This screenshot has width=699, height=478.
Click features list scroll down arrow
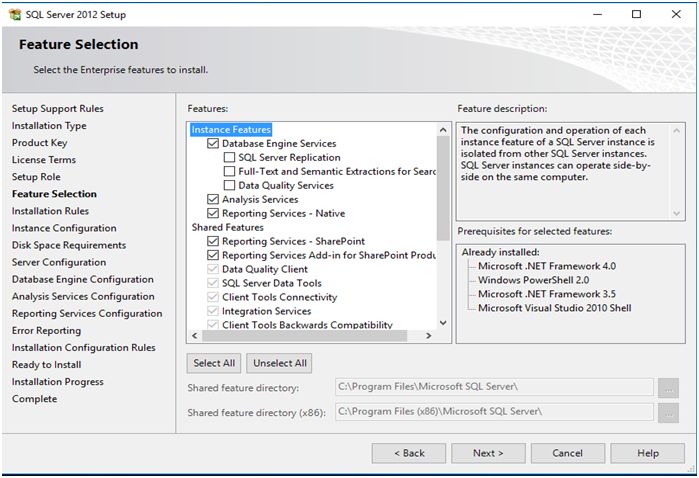(x=443, y=323)
